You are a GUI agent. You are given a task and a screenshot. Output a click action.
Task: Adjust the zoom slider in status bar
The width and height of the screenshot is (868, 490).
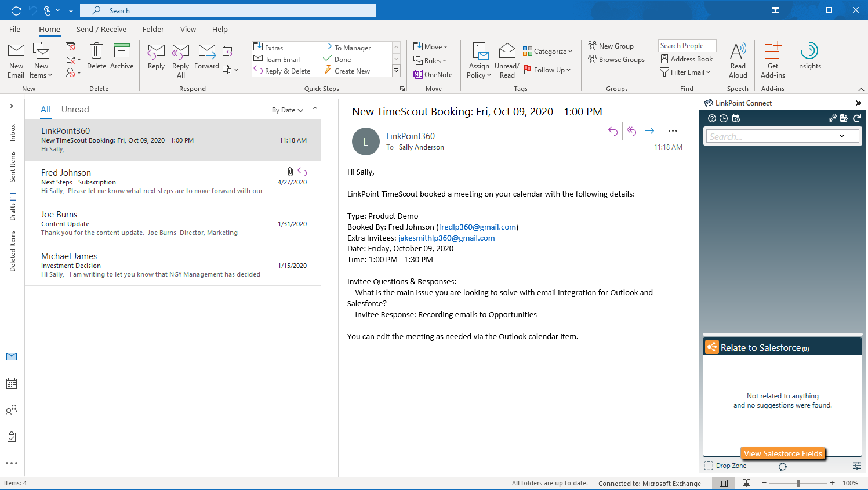(x=798, y=483)
